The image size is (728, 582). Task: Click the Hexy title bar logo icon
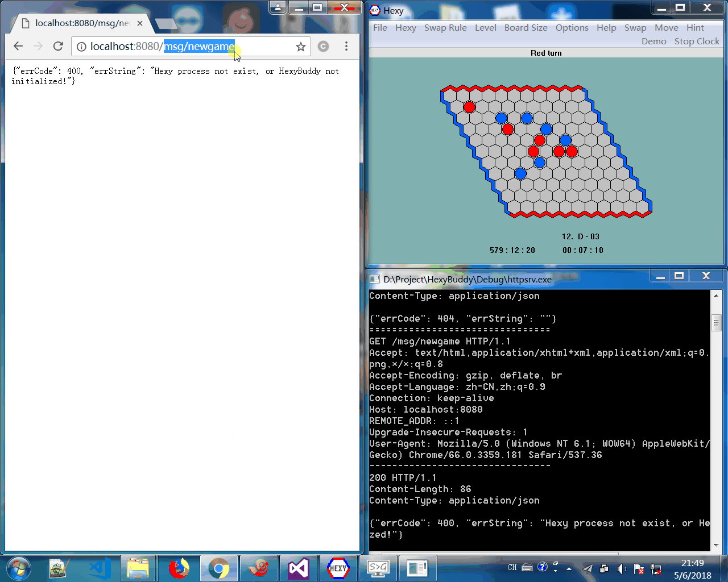click(x=375, y=10)
